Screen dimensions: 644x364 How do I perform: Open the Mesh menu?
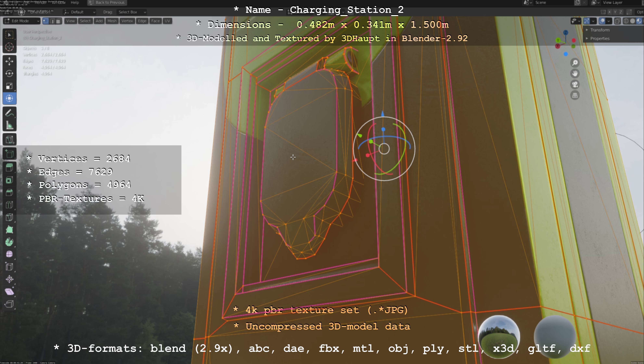[112, 21]
